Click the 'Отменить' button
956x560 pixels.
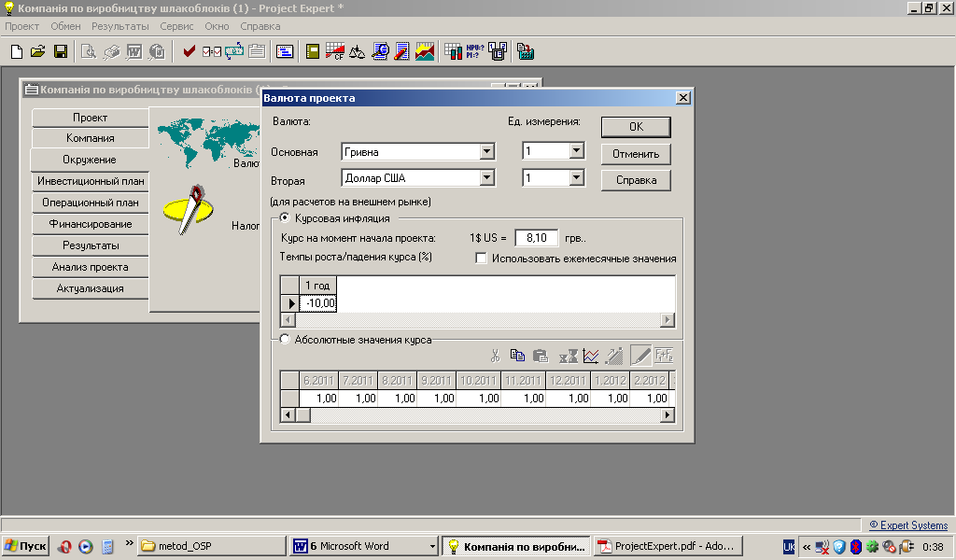coord(636,154)
